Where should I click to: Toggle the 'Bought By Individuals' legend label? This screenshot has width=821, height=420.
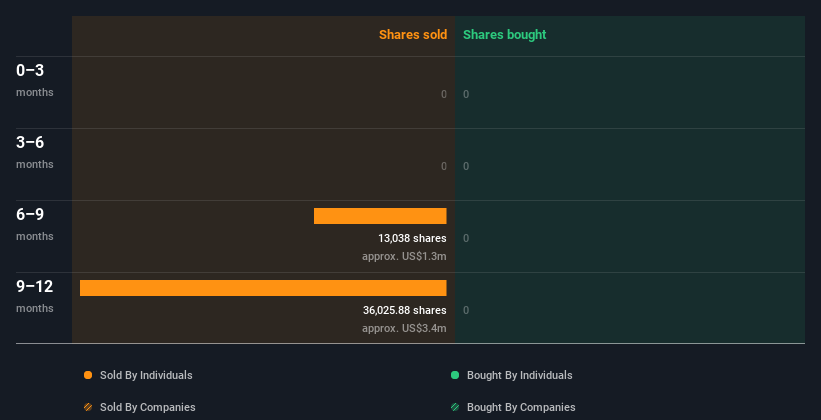(519, 375)
